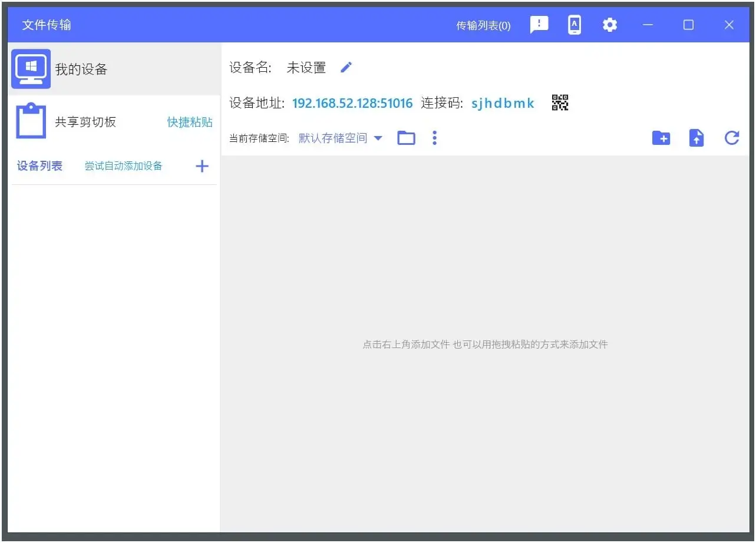Open 共享剪切板 from the sidebar
The image size is (756, 543).
pos(85,121)
